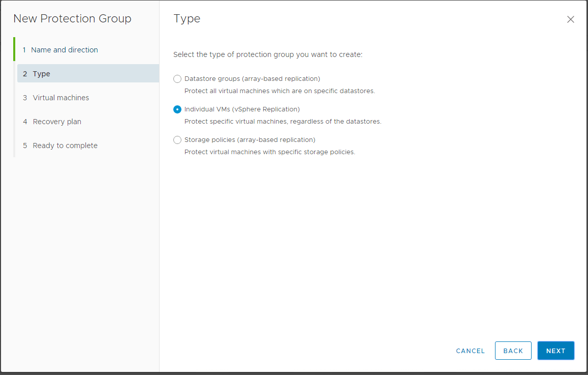Click the Individual VMs (vSphere Replication) label
The height and width of the screenshot is (375, 588).
(242, 109)
